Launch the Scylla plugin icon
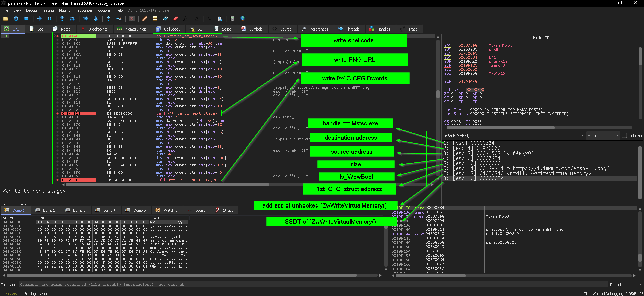 pos(132,19)
